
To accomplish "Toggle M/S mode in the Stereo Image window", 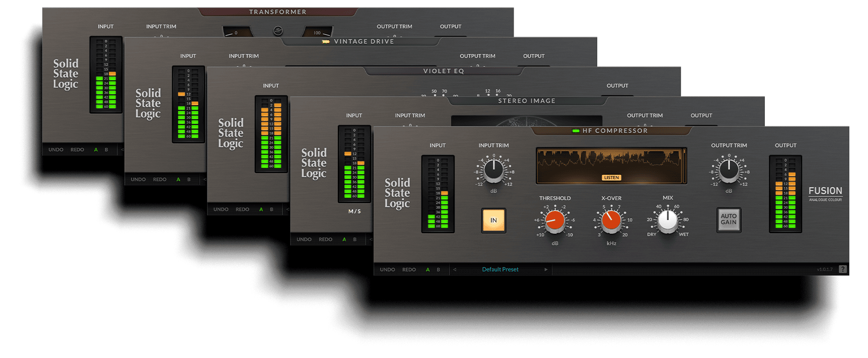I will point(354,211).
